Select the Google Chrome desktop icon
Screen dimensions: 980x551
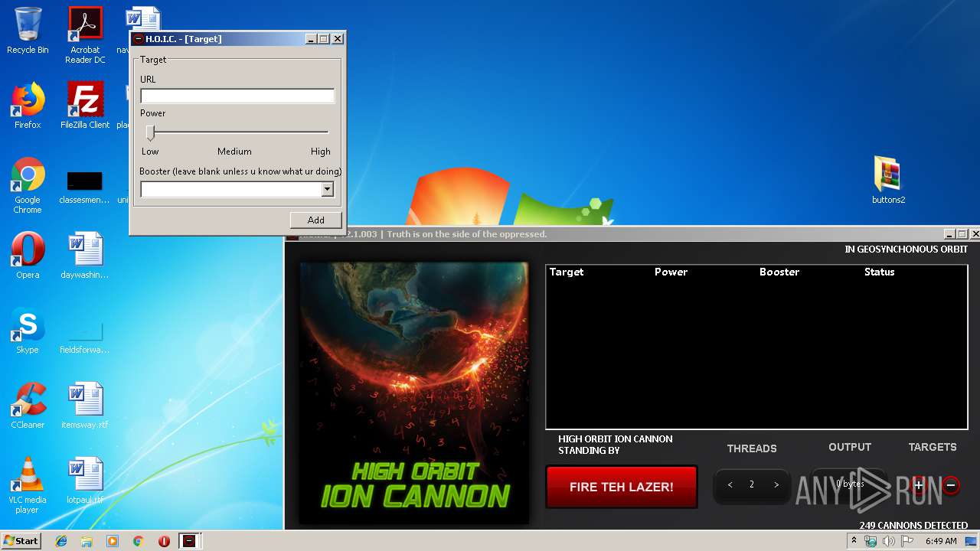point(28,185)
